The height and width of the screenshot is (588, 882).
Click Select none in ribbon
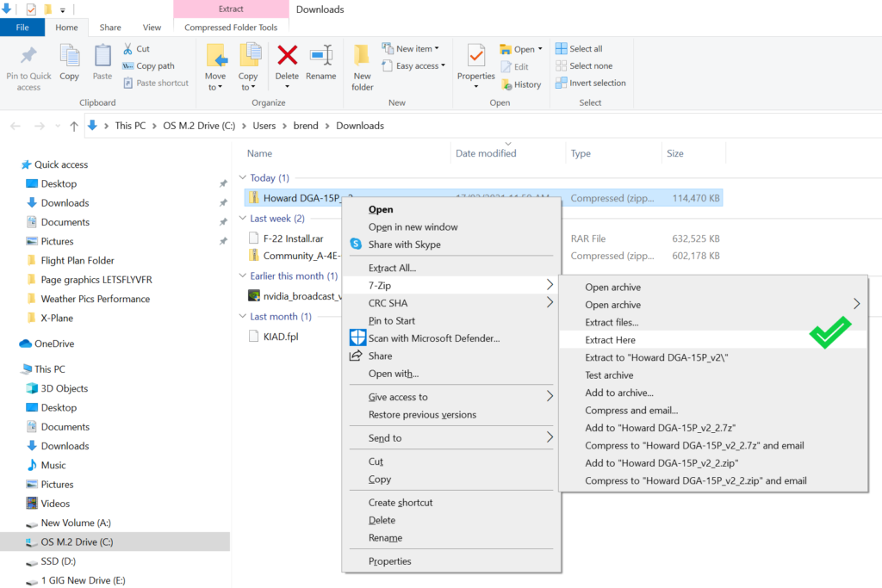[584, 65]
